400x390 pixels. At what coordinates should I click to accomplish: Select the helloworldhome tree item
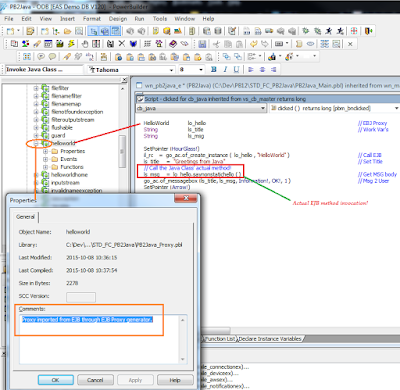69,175
